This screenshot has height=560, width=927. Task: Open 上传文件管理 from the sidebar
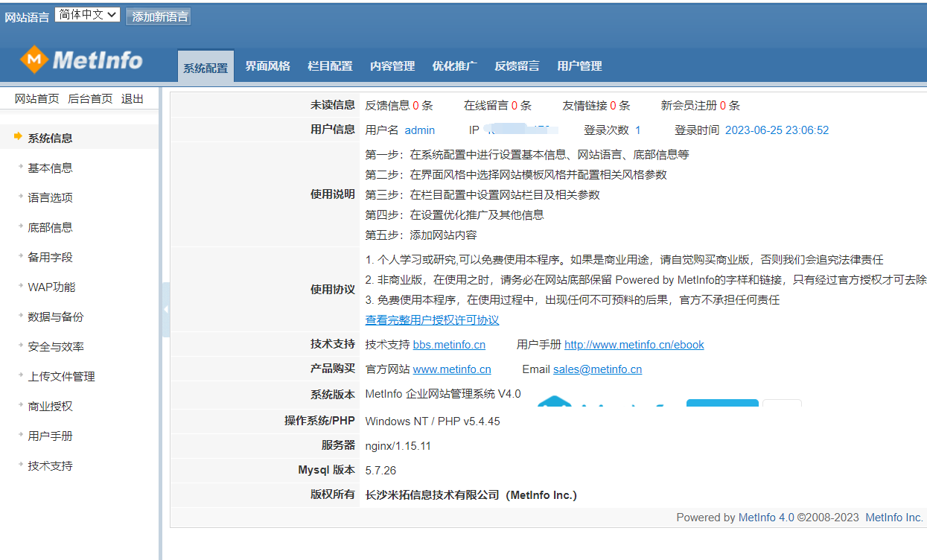(x=61, y=376)
